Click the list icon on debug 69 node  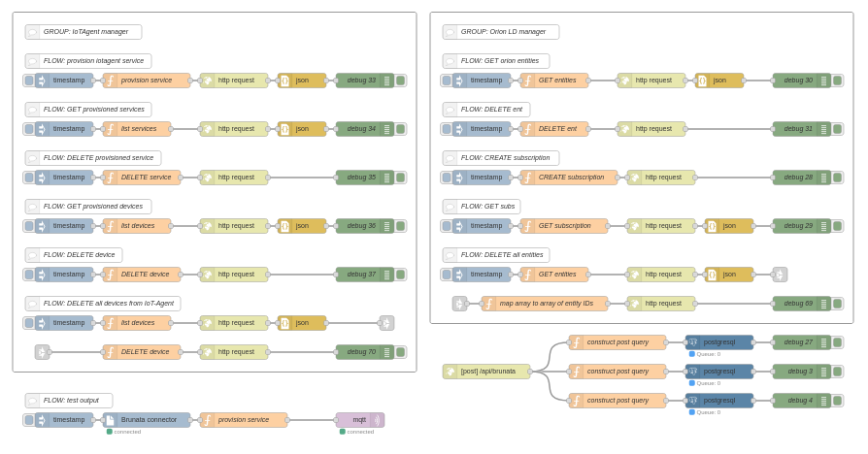coord(823,304)
